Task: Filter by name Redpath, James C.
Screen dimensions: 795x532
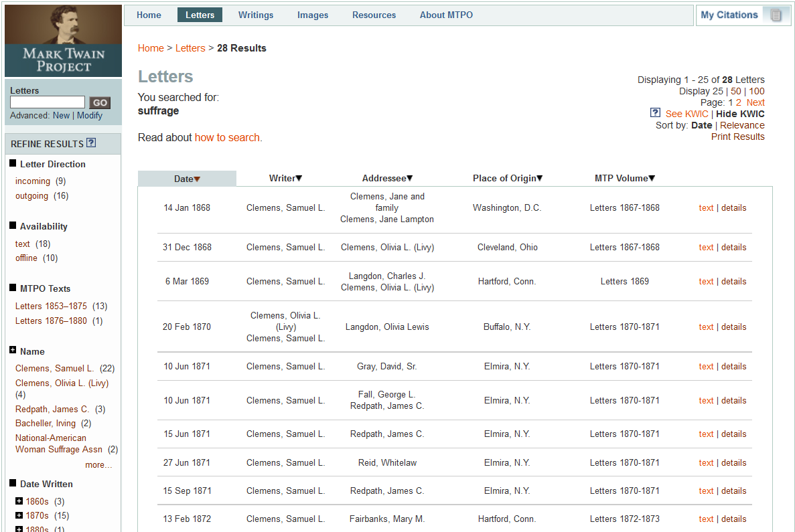Action: 52,410
